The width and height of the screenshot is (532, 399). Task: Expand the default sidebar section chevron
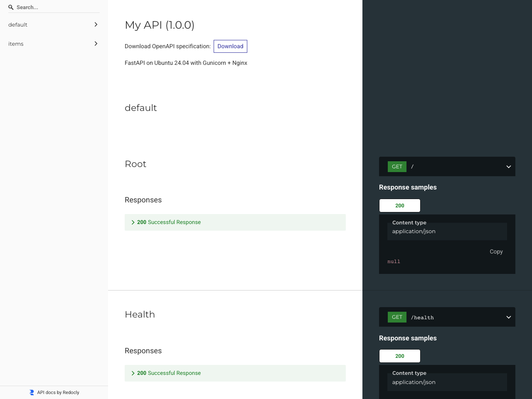click(96, 25)
